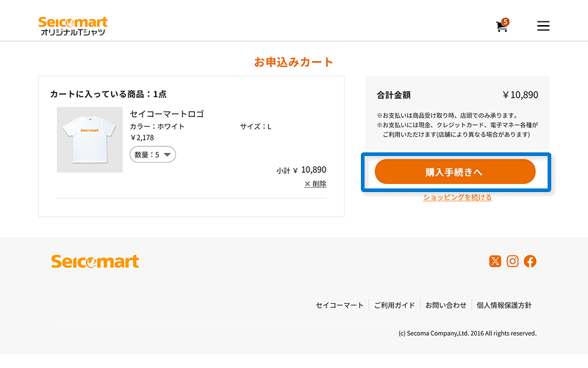
Task: Click the cart badge showing 5
Action: (x=506, y=22)
